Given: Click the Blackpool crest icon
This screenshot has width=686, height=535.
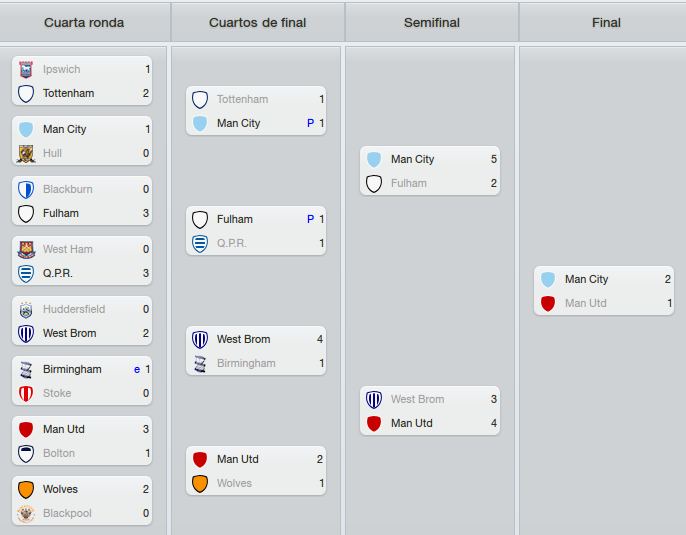Looking at the screenshot, I should [26, 513].
